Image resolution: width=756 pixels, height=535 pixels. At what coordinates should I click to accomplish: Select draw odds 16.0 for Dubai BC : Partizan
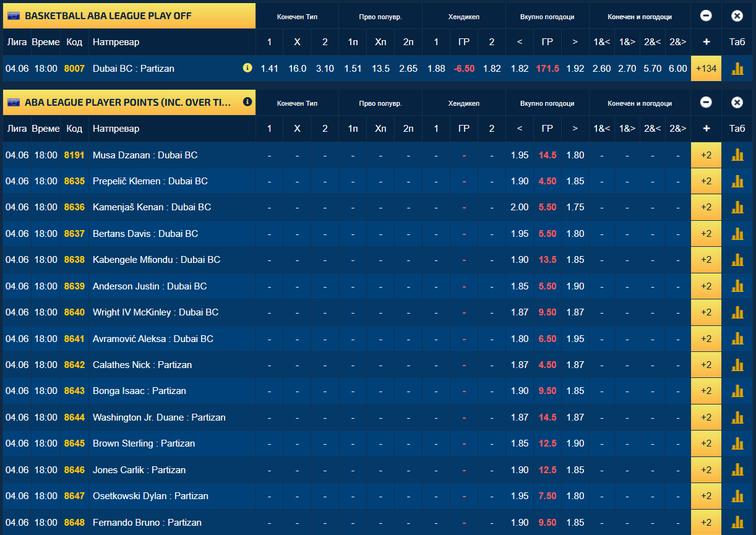(297, 69)
